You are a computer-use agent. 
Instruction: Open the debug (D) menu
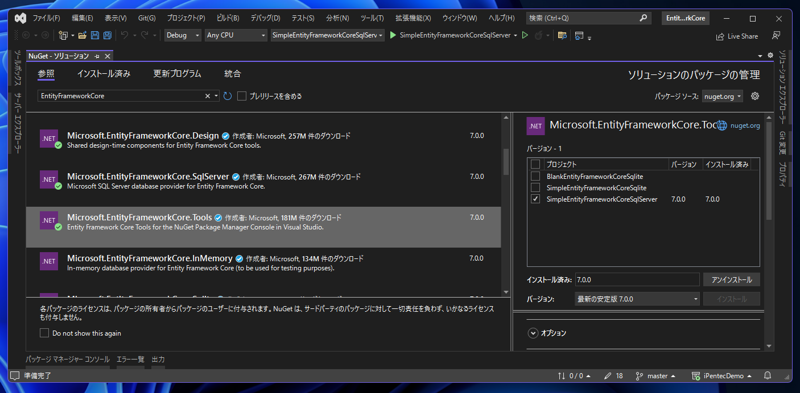point(265,18)
